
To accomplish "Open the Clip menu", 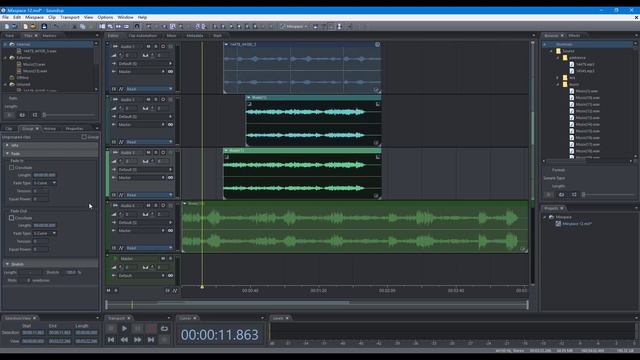I will pos(52,18).
